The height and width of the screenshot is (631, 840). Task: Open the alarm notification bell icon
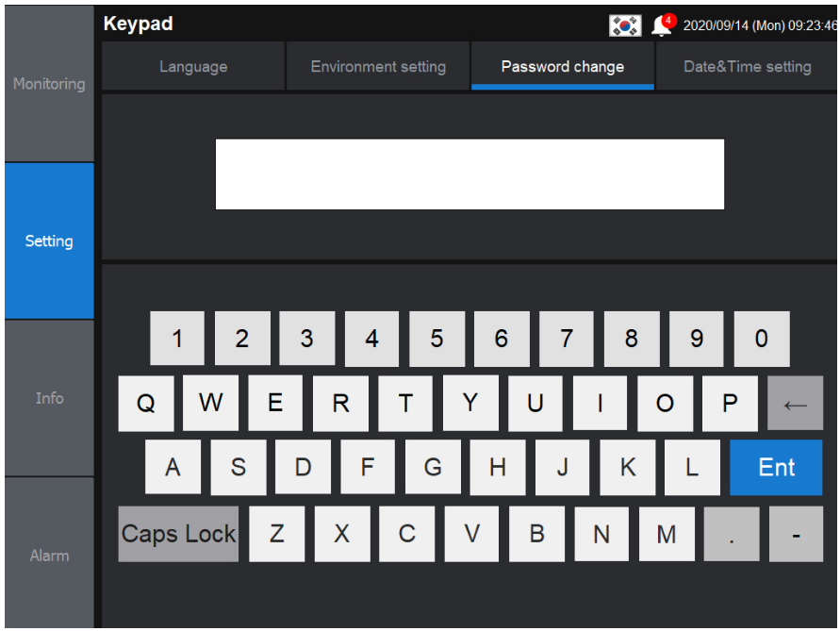pyautogui.click(x=659, y=25)
